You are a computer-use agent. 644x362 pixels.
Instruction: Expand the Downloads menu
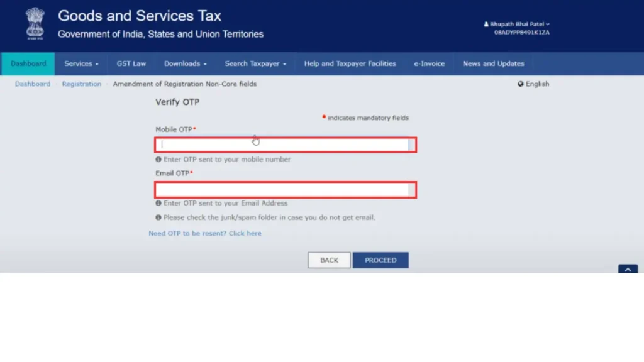186,63
